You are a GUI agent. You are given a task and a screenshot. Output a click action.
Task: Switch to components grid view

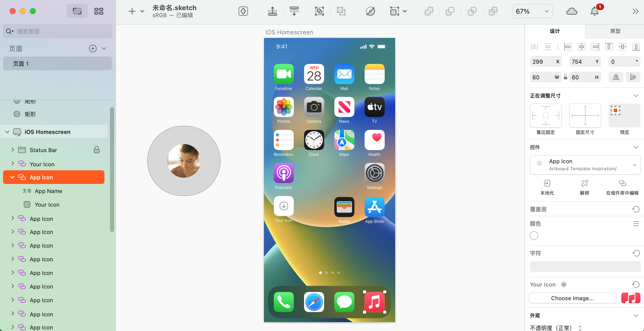(x=99, y=11)
